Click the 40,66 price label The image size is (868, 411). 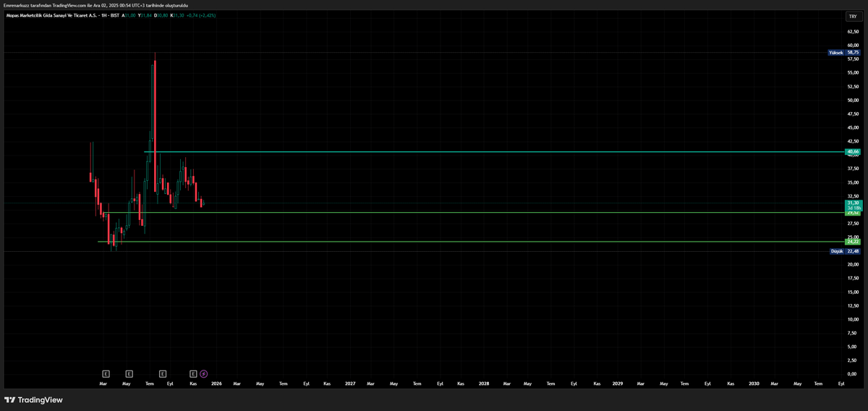point(853,151)
